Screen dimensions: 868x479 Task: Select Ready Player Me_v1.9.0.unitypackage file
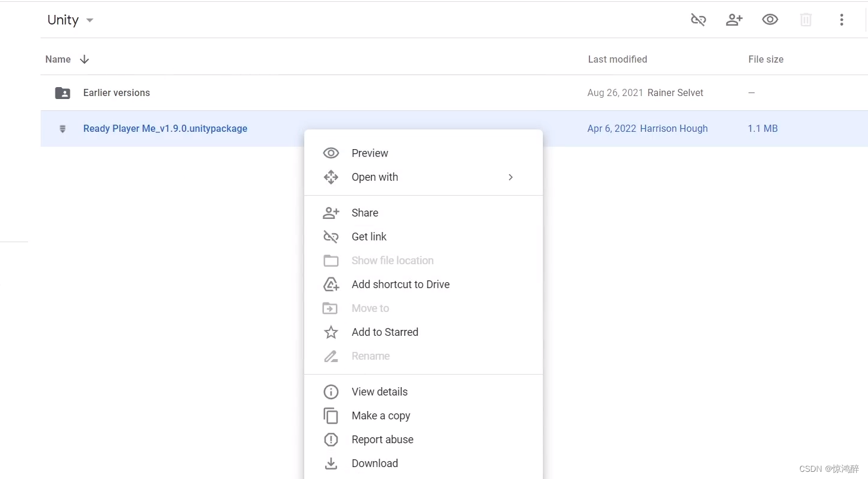tap(165, 128)
